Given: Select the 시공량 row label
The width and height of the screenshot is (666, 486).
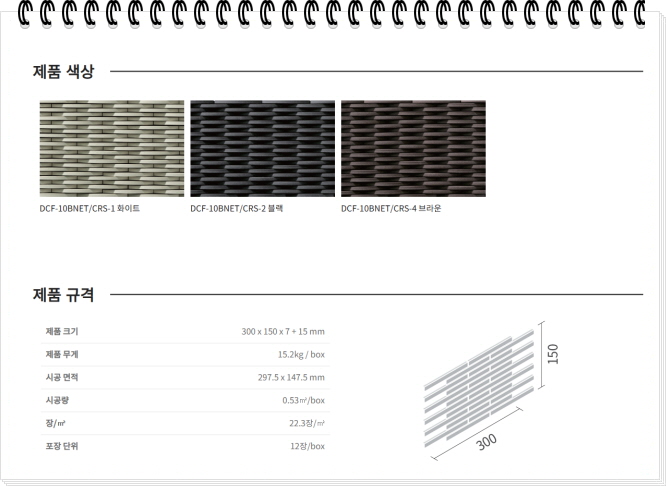Looking at the screenshot, I should 57,400.
